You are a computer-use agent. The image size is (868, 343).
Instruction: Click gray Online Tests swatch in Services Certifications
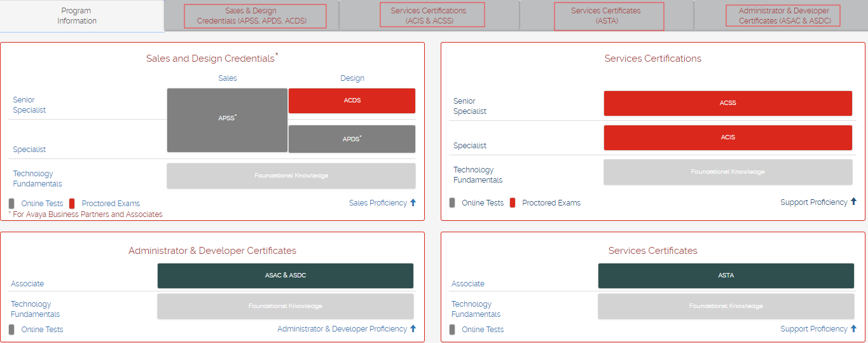click(452, 203)
